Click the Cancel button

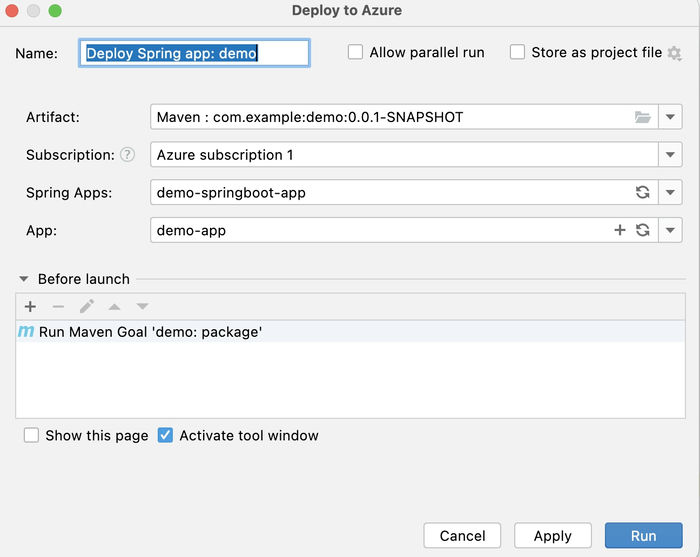point(462,536)
